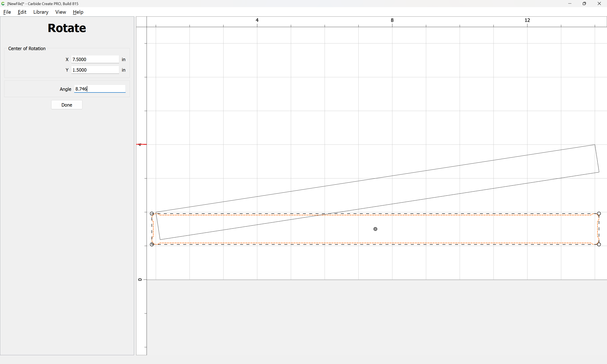Click the Done button
Image resolution: width=607 pixels, height=364 pixels.
[x=67, y=105]
